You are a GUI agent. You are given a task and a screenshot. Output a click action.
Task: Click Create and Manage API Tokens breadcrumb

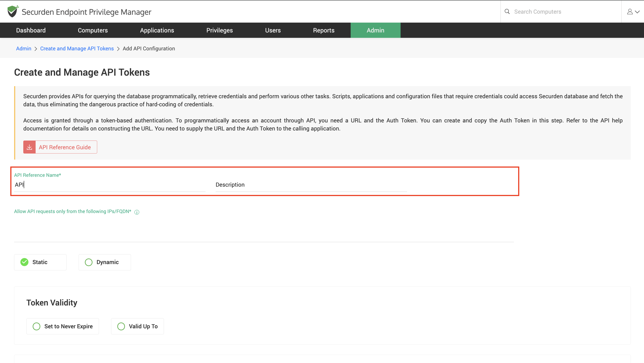pos(77,49)
